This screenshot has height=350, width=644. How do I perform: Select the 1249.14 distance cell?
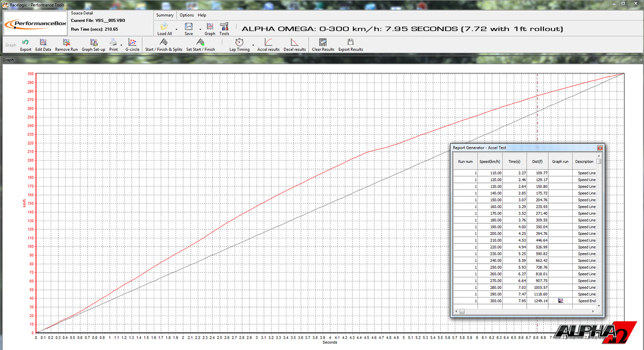tap(538, 301)
